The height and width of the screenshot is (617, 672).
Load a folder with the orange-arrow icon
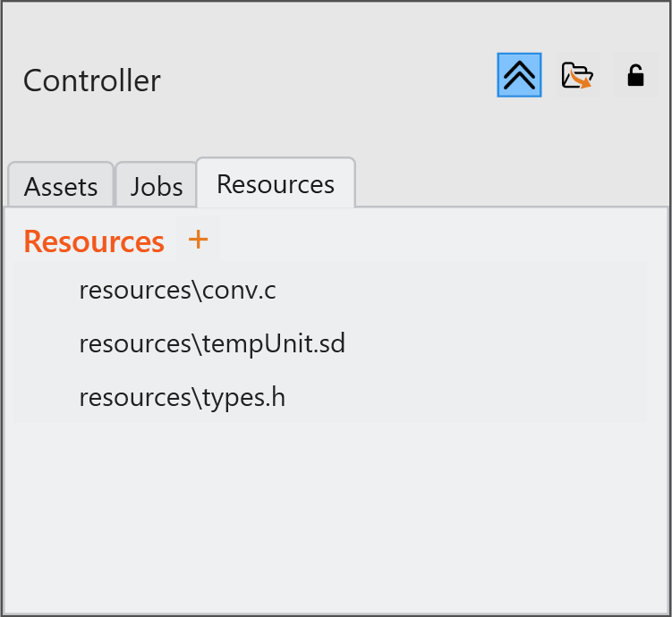tap(577, 76)
